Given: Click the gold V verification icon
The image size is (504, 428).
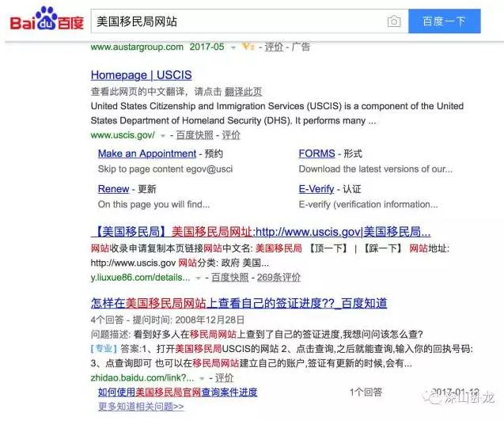Looking at the screenshot, I should point(248,47).
